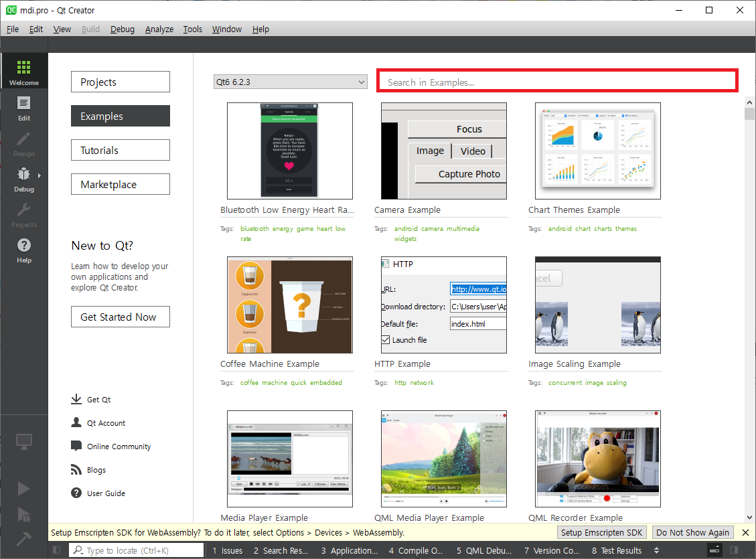Image resolution: width=756 pixels, height=559 pixels.
Task: Open the Help mode
Action: (x=23, y=249)
